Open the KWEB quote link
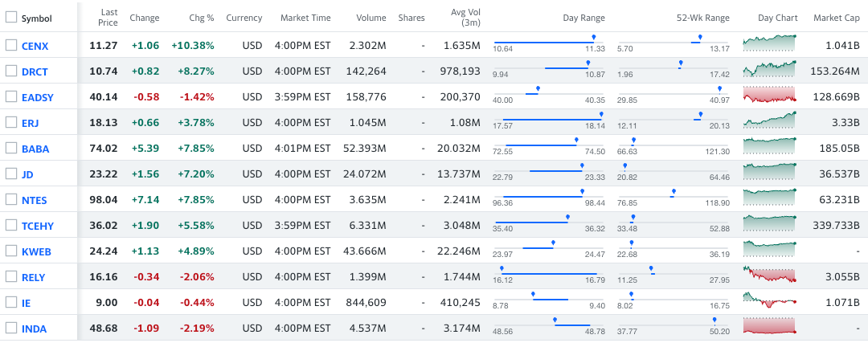Viewport: 868px width, 347px height. (36, 251)
